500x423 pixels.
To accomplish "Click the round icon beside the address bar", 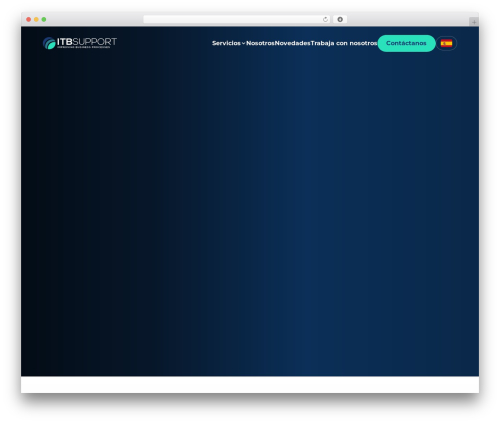I will [x=340, y=20].
